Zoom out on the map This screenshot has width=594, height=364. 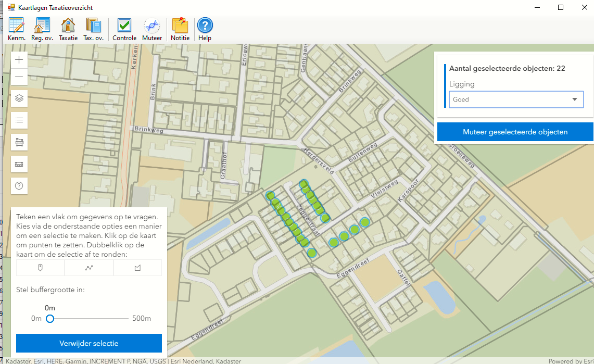[19, 78]
